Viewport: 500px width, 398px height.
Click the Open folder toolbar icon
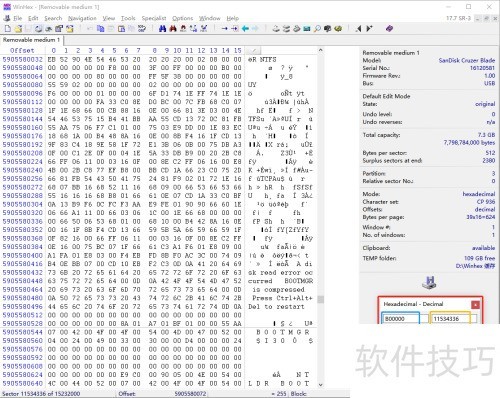click(18, 29)
